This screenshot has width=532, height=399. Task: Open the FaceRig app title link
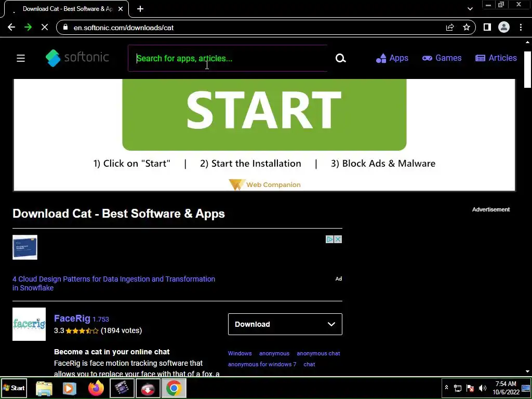point(72,318)
